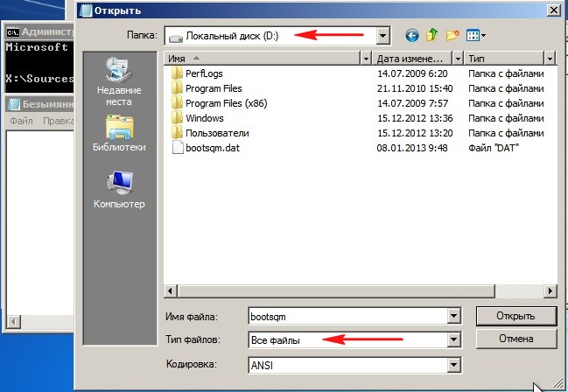Screen dimensions: 568x392
Task: Expand the Тип файлов dropdown
Action: 452,340
